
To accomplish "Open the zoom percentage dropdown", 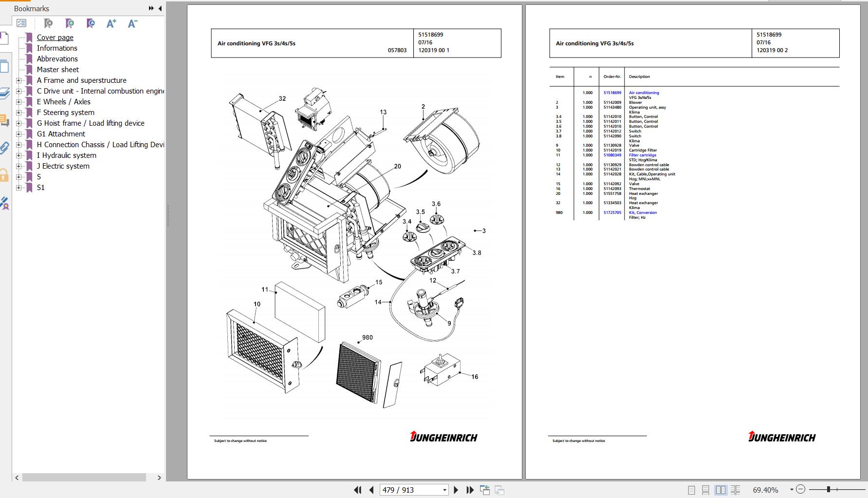I will coord(792,489).
